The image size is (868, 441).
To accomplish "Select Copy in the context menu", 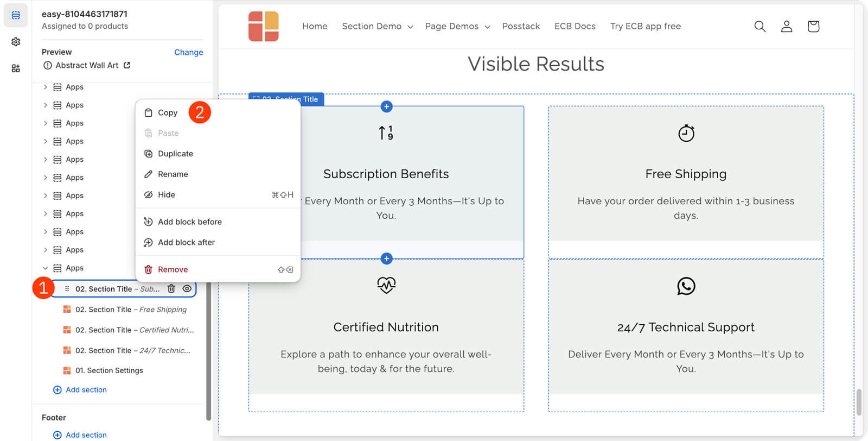I will [x=167, y=113].
